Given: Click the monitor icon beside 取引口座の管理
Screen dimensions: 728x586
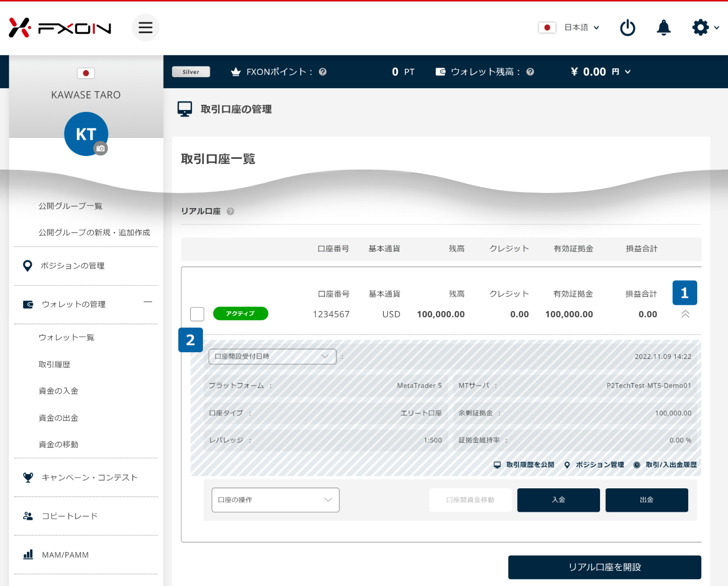Looking at the screenshot, I should click(x=184, y=109).
